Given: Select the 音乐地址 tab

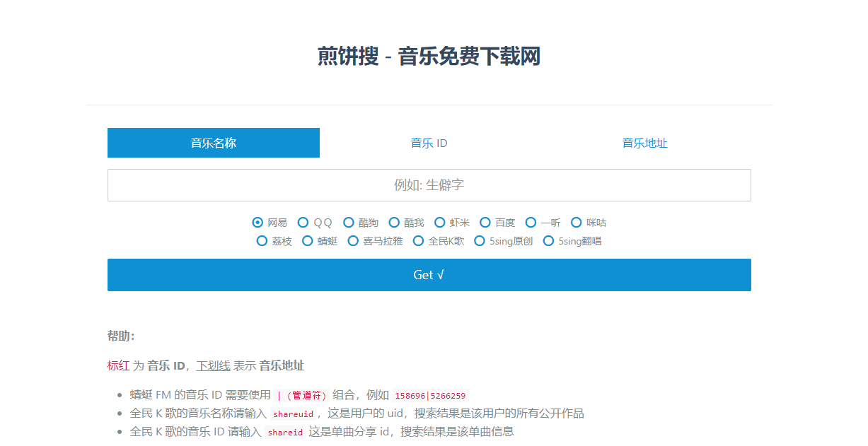Looking at the screenshot, I should click(644, 143).
